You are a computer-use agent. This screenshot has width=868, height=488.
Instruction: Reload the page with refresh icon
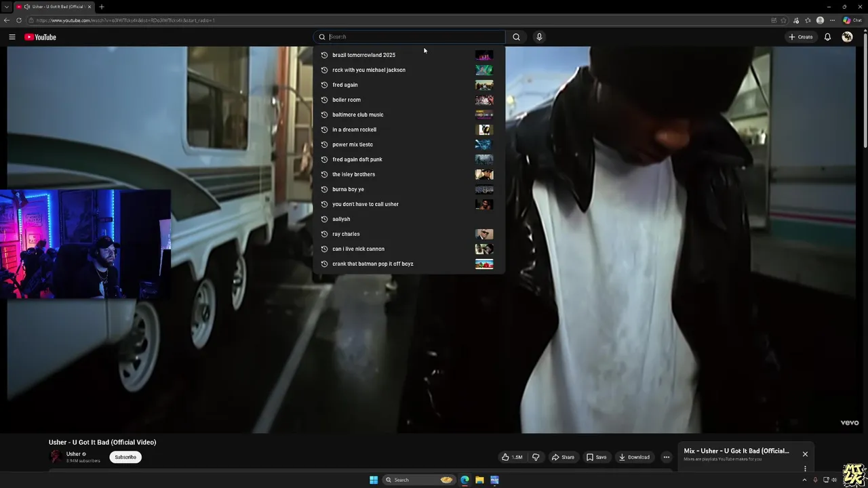[x=18, y=20]
